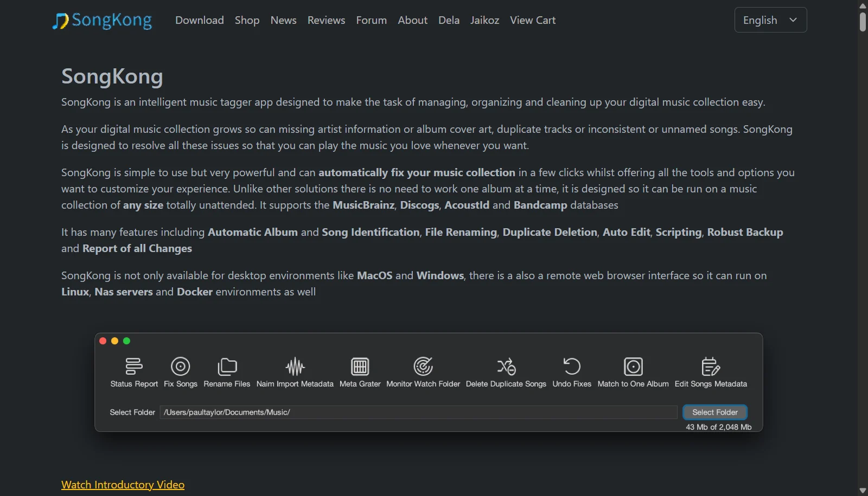Click the music folder path field
This screenshot has height=496, width=868.
pos(418,413)
